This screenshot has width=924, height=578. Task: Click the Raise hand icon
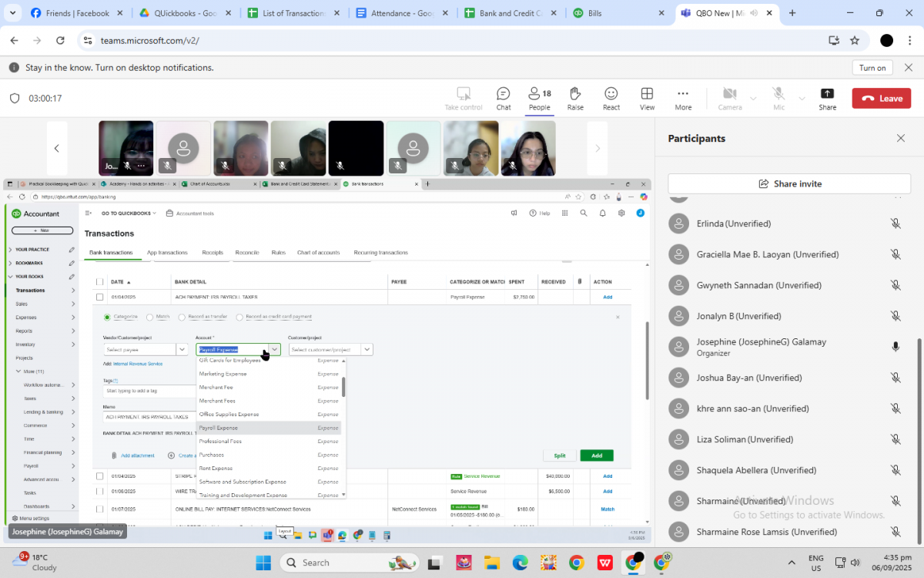[x=575, y=98]
